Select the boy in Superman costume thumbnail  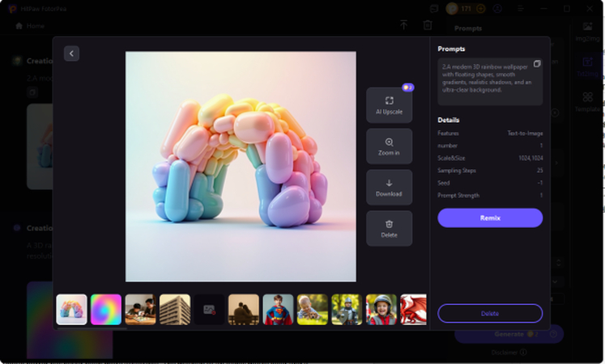[278, 310]
